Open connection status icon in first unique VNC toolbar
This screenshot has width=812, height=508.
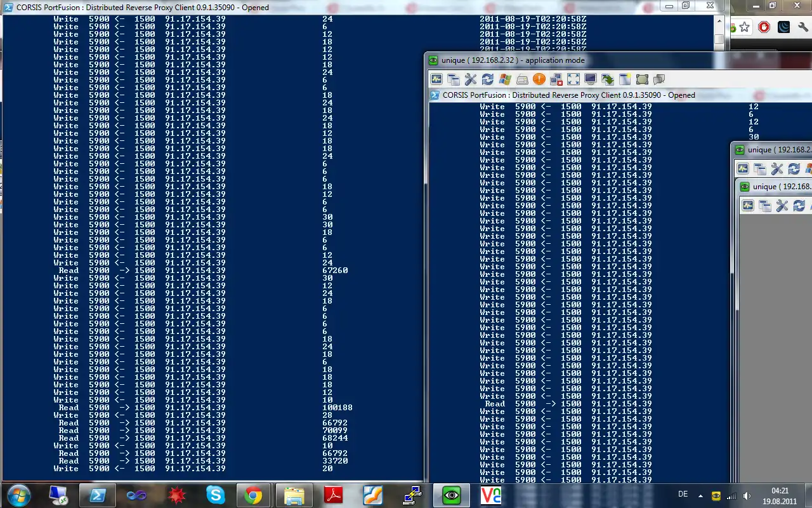point(436,79)
